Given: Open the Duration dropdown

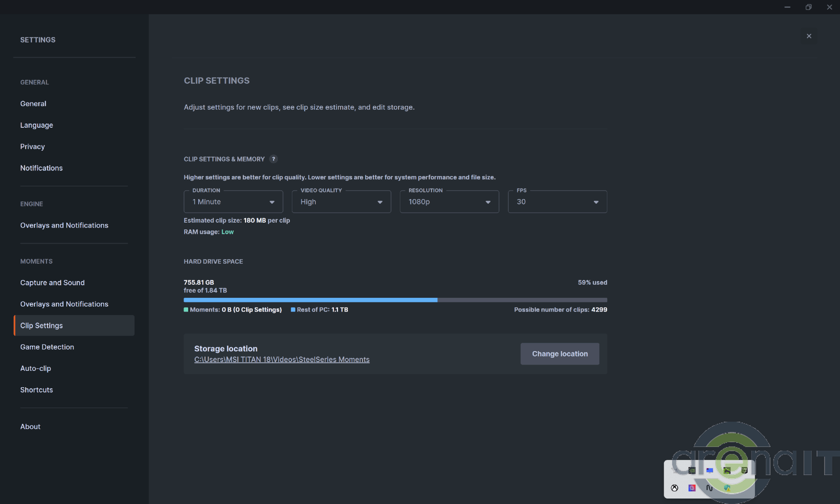Looking at the screenshot, I should point(233,202).
